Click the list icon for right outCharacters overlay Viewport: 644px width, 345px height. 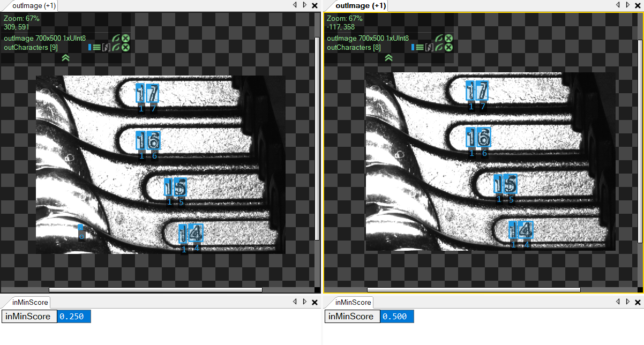(420, 47)
